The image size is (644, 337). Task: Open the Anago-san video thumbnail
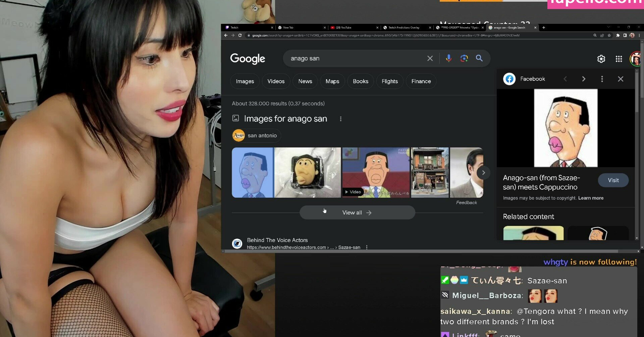click(x=376, y=173)
